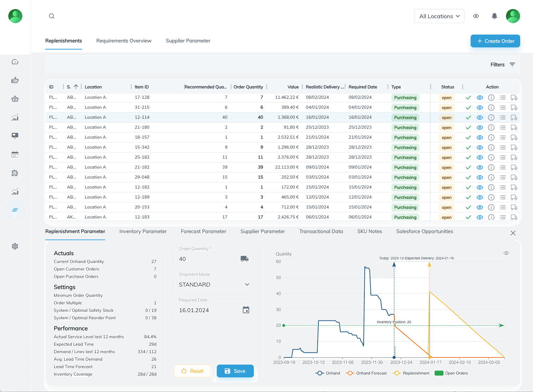Viewport: 533px width, 392px height.
Task: Click the eye view icon on the 17-128 row
Action: 480,97
